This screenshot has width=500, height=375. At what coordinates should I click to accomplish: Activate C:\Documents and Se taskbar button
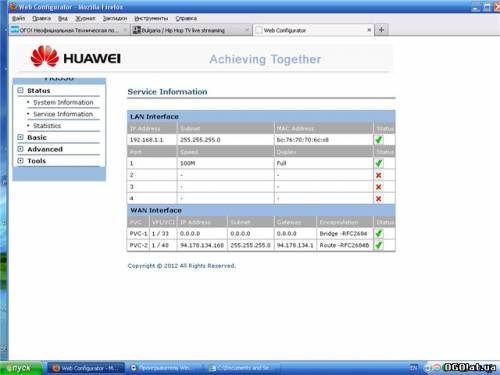click(x=243, y=368)
